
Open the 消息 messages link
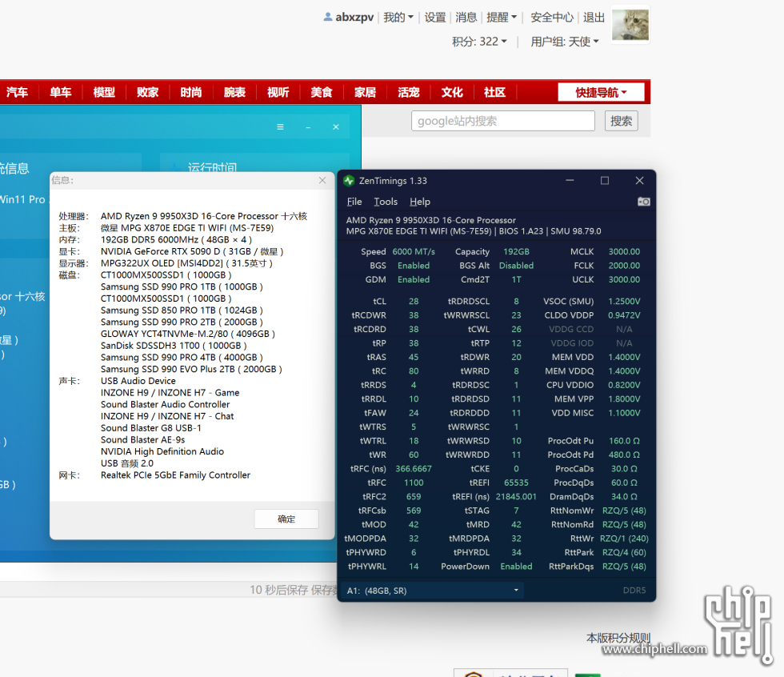(x=466, y=18)
